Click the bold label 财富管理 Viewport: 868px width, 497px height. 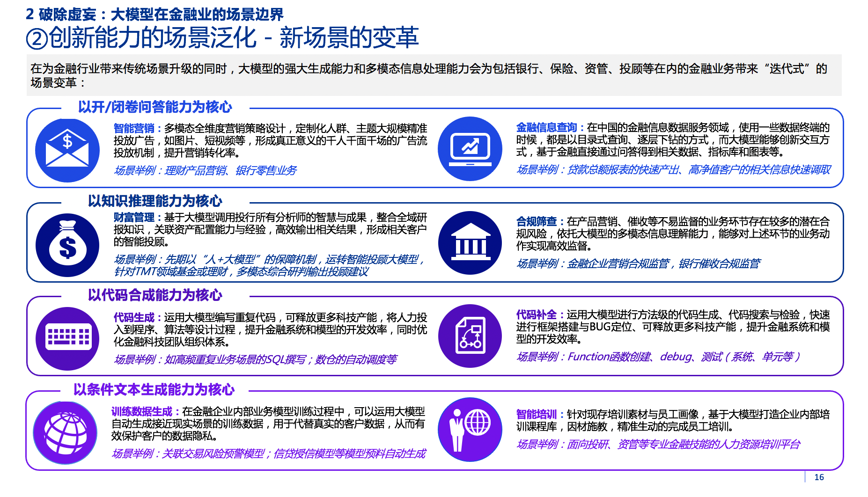click(x=134, y=217)
